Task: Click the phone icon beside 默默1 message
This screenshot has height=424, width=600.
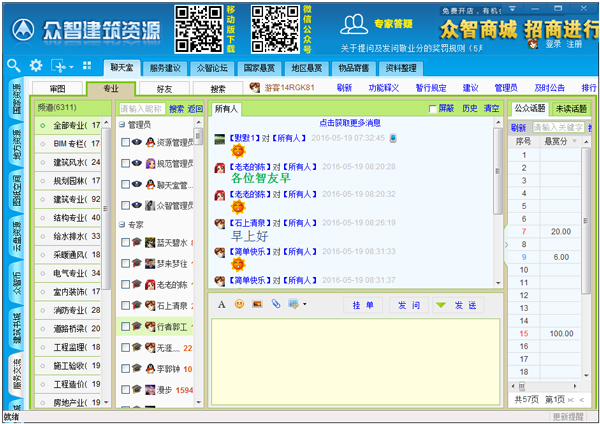Action: click(x=393, y=138)
